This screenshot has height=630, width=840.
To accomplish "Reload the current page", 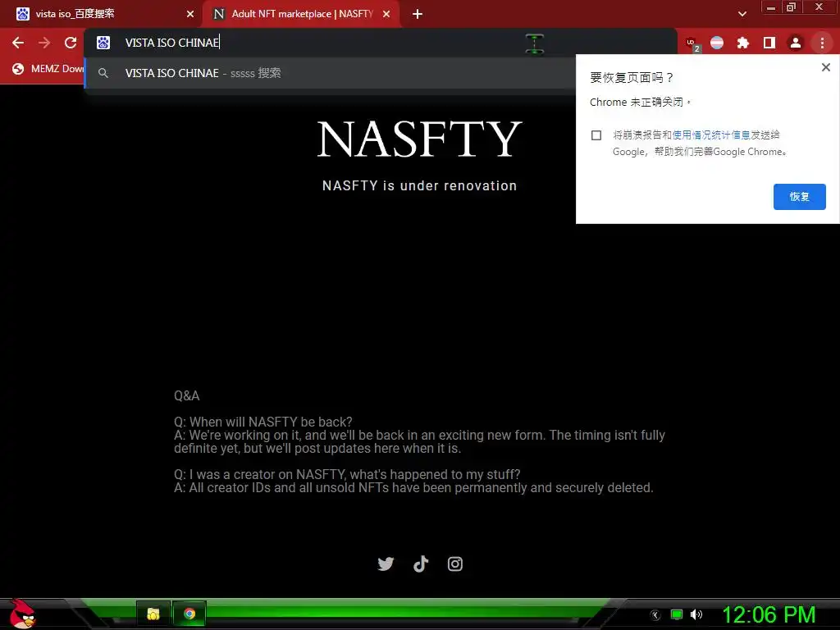I will pyautogui.click(x=71, y=43).
